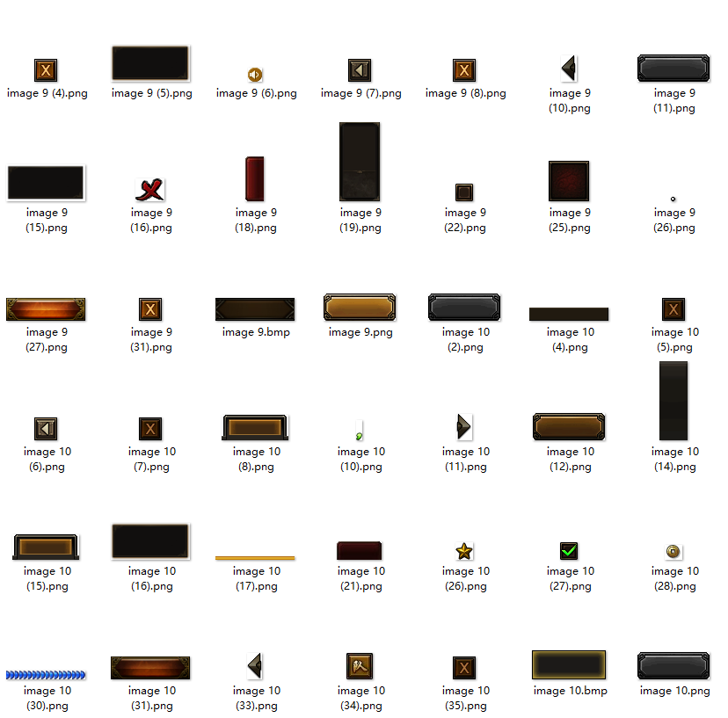The height and width of the screenshot is (718, 728).
Task: Click the tall dark panel image 9 (19).png
Action: [x=360, y=162]
